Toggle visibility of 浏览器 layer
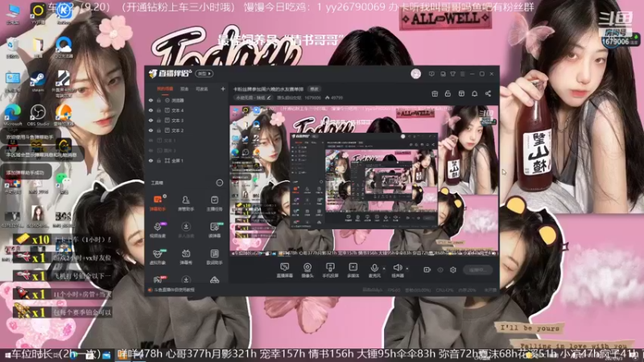Screen dimensions: 644x362 click(151, 100)
